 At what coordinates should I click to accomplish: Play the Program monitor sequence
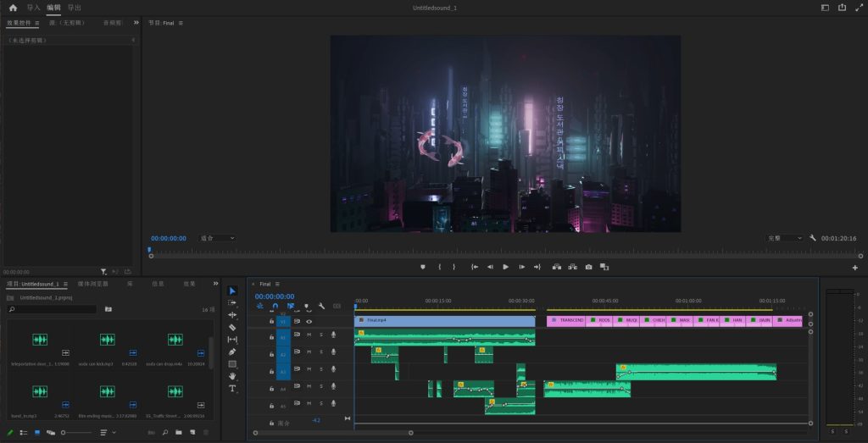pyautogui.click(x=505, y=267)
